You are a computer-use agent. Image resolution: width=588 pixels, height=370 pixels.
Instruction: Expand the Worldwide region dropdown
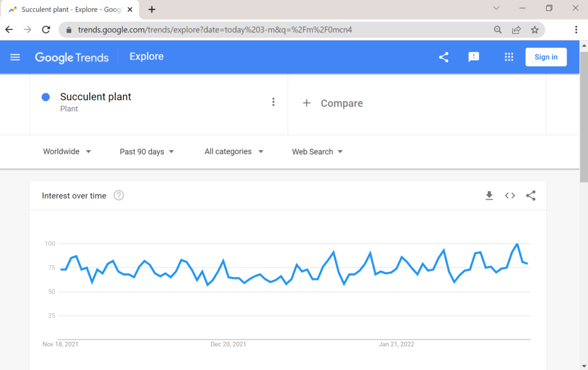pos(67,151)
